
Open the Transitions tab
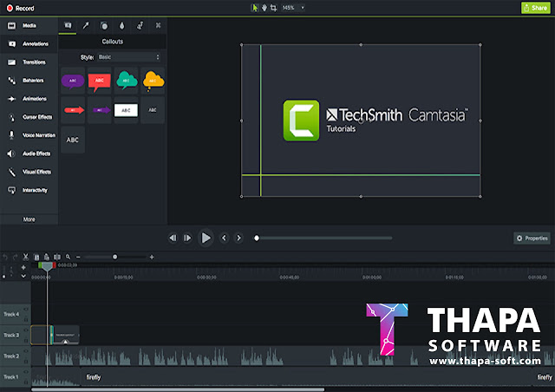pos(29,62)
